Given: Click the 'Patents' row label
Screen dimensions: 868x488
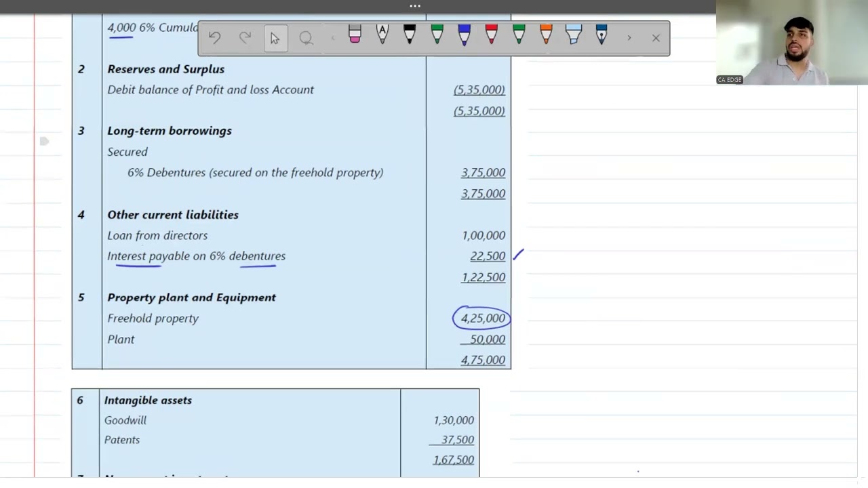Looking at the screenshot, I should point(122,440).
